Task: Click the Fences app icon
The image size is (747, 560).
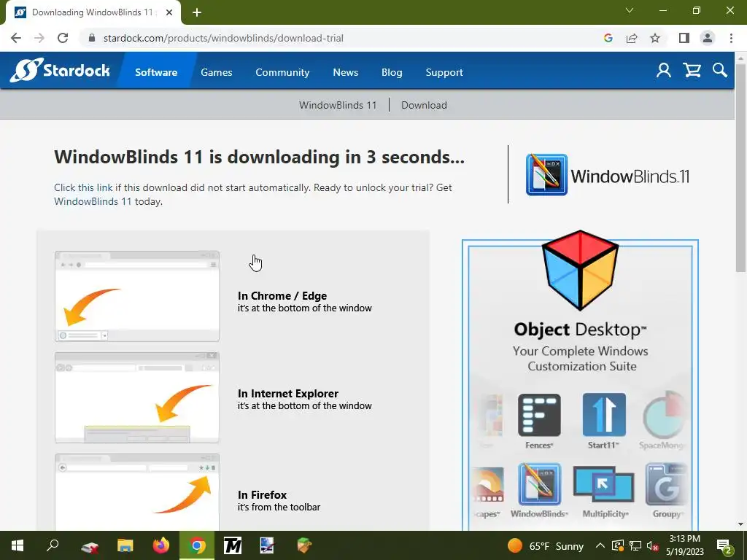Action: pyautogui.click(x=539, y=415)
